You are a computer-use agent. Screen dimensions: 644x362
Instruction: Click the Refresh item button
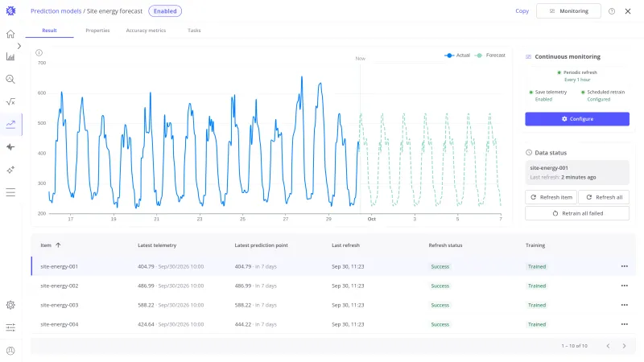551,197
